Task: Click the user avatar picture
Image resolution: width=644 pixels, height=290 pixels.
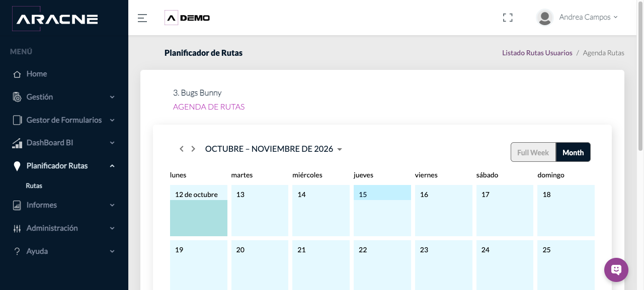Action: click(545, 18)
